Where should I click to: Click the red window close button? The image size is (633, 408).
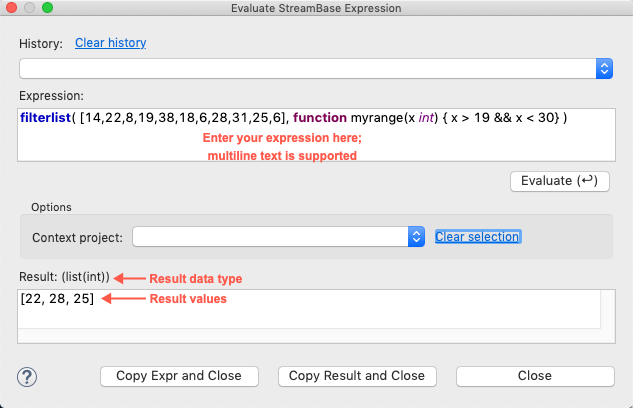[12, 8]
